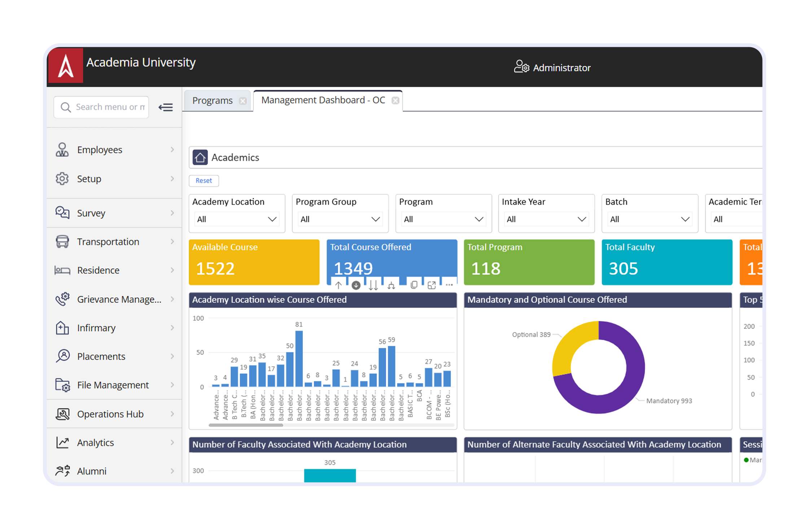This screenshot has width=812, height=529.
Task: Click the Search menu input field
Action: 108,107
